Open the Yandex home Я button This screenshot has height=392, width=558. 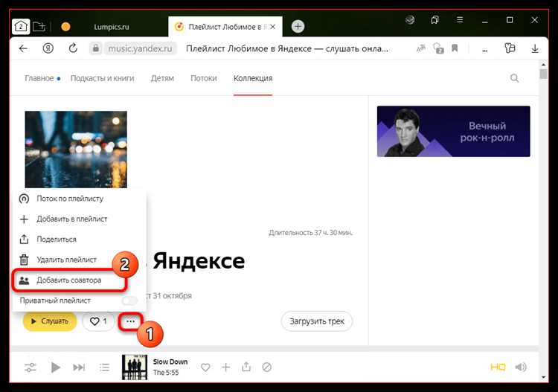click(x=48, y=48)
